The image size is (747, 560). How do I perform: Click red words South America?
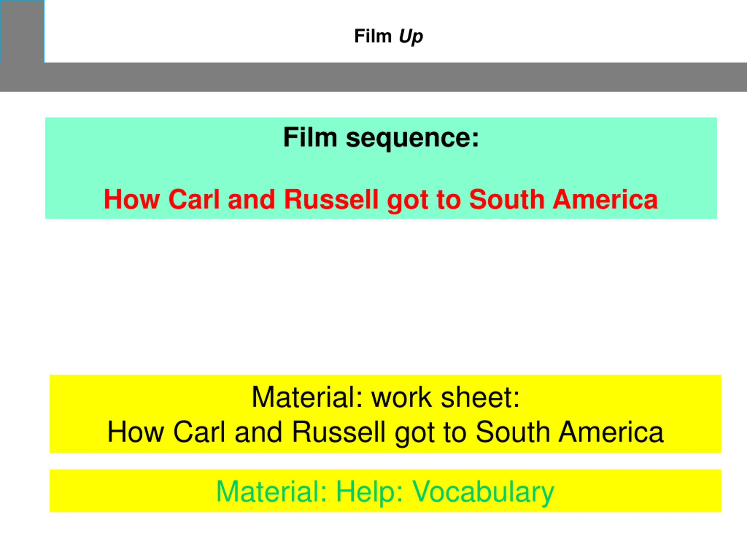coord(563,199)
